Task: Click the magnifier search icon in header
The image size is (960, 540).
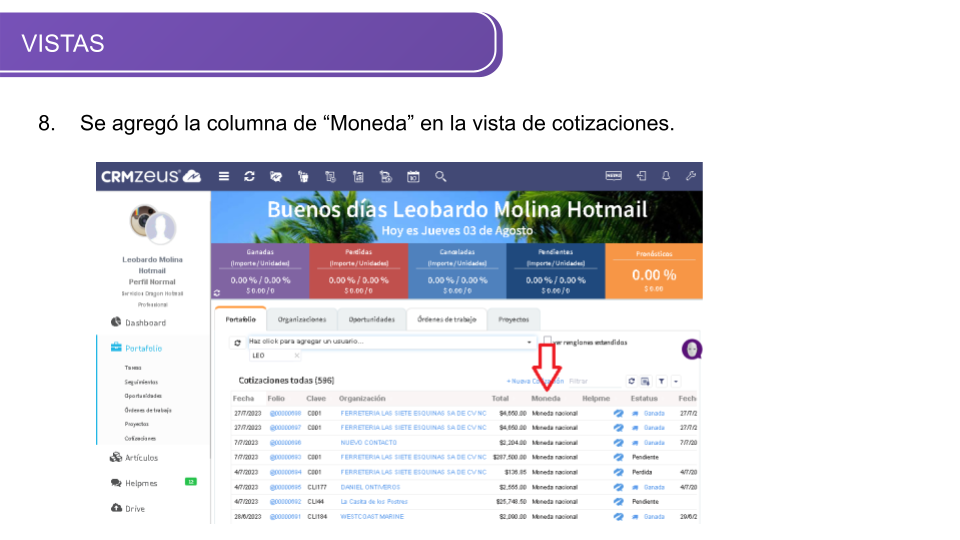Action: point(440,176)
